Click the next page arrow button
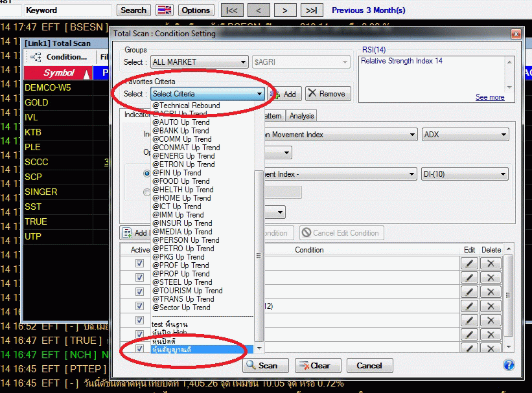The height and width of the screenshot is (393, 532). (x=285, y=10)
